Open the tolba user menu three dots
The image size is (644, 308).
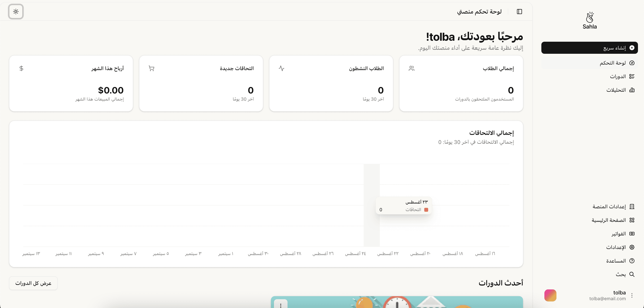pos(632,295)
